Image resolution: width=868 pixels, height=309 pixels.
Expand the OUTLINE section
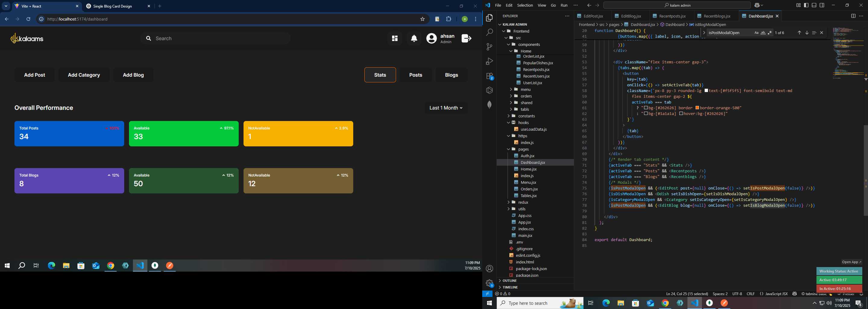click(x=535, y=281)
